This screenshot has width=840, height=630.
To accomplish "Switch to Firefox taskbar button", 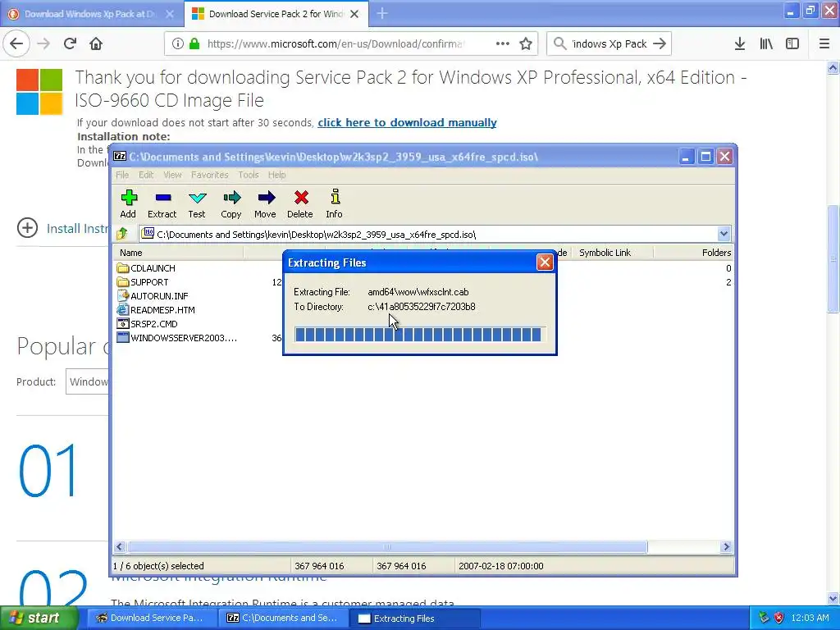I will click(x=151, y=618).
